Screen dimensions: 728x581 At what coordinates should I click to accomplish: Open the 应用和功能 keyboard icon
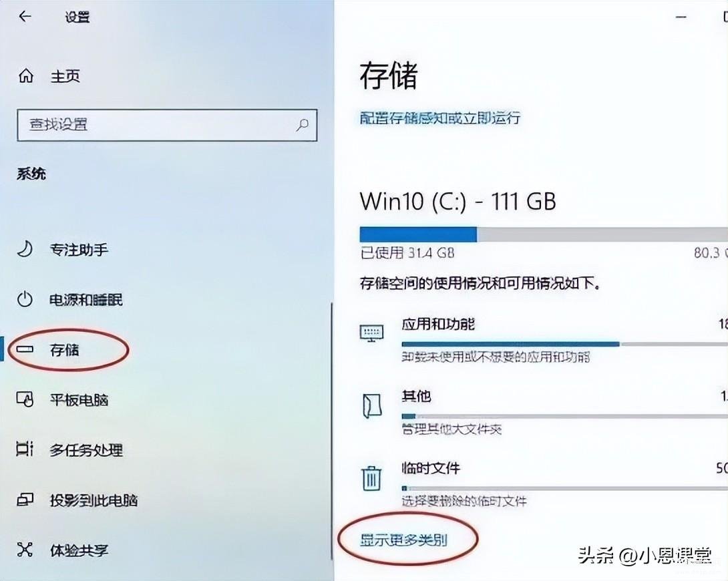(x=372, y=333)
